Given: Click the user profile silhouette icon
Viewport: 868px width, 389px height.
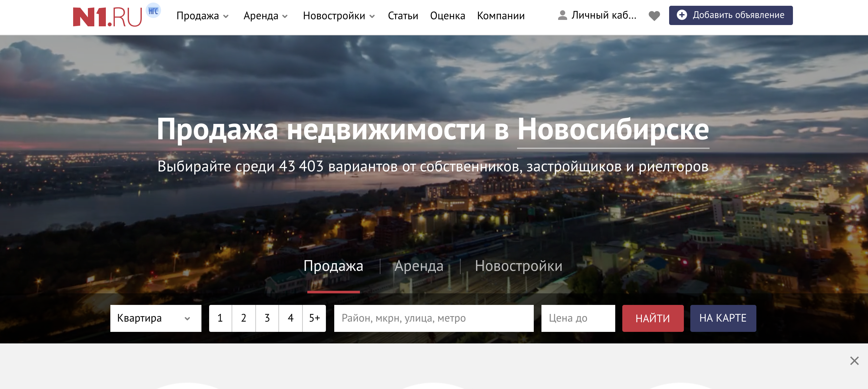Looking at the screenshot, I should [x=562, y=15].
